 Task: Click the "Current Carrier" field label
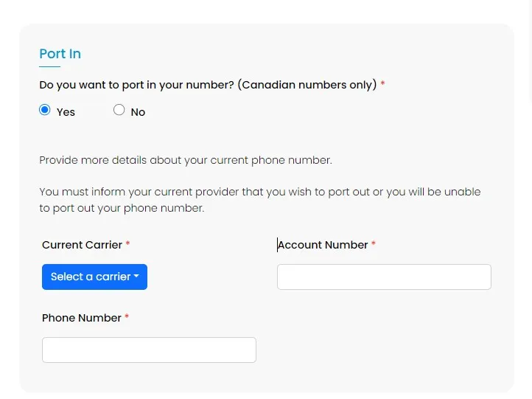82,245
